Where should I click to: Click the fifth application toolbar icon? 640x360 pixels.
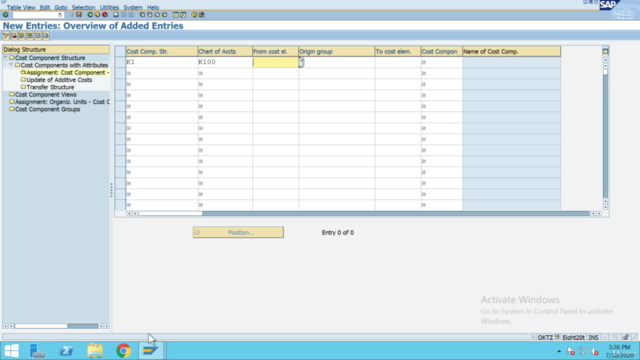tap(38, 36)
